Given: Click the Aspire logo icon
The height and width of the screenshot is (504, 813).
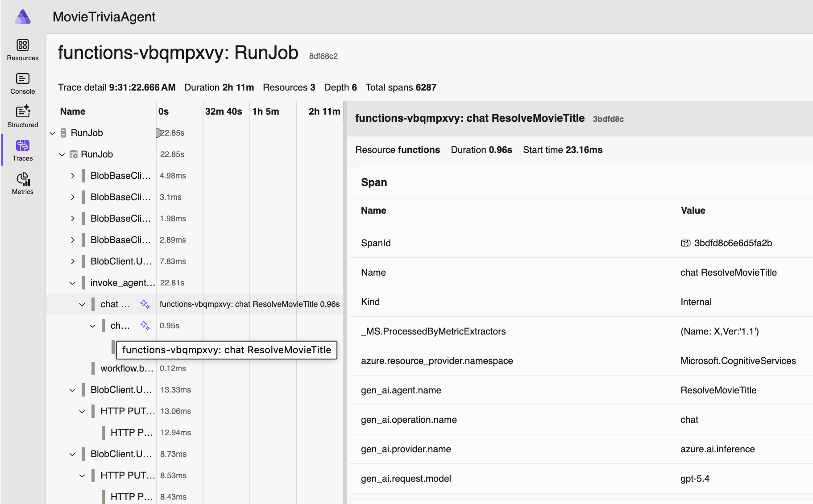Looking at the screenshot, I should coord(23,17).
